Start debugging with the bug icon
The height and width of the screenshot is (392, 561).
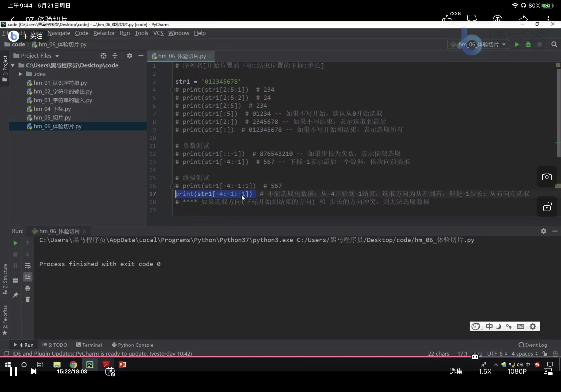coord(528,44)
